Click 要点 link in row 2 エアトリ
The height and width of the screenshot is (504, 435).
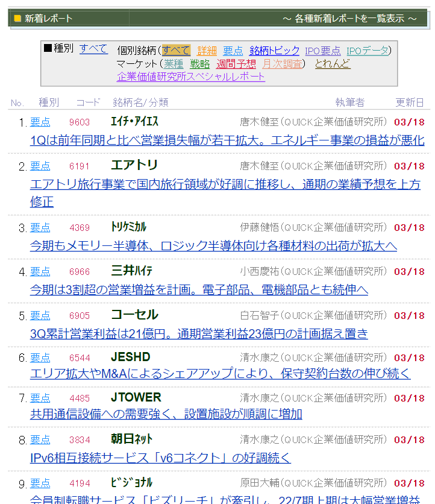40,166
